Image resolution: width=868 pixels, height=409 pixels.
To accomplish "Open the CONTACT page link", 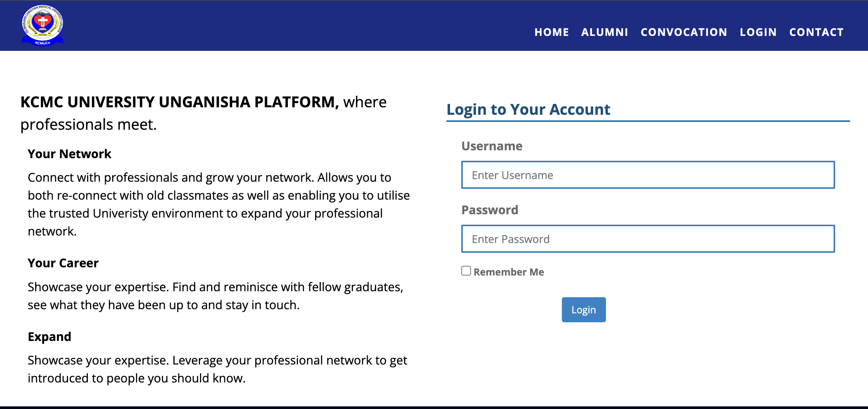I will click(816, 32).
